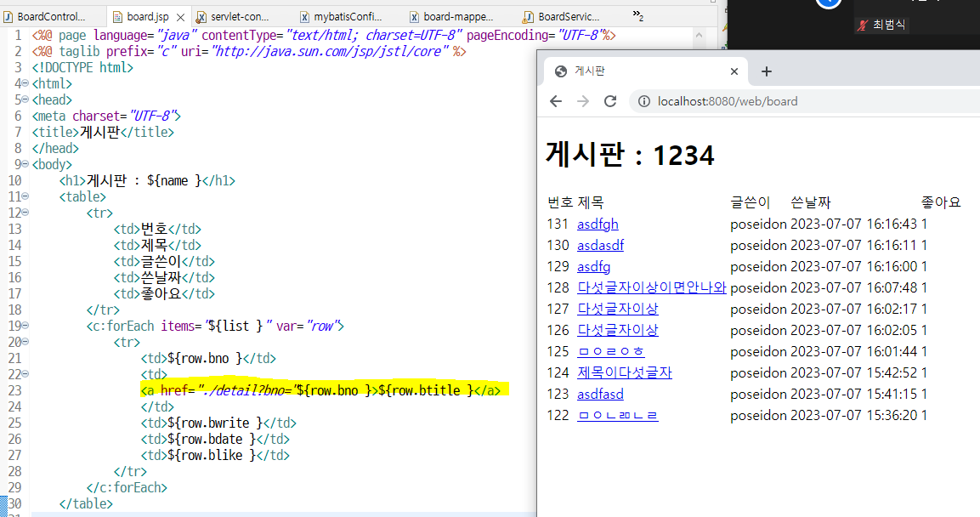980x517 pixels.
Task: Click line number 30 in editor gutter
Action: click(x=15, y=504)
